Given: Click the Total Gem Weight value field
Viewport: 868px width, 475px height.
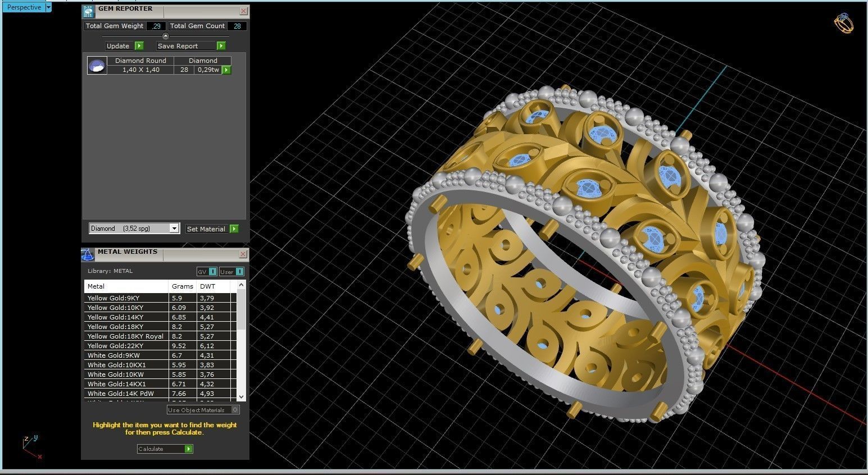Looking at the screenshot, I should [156, 26].
